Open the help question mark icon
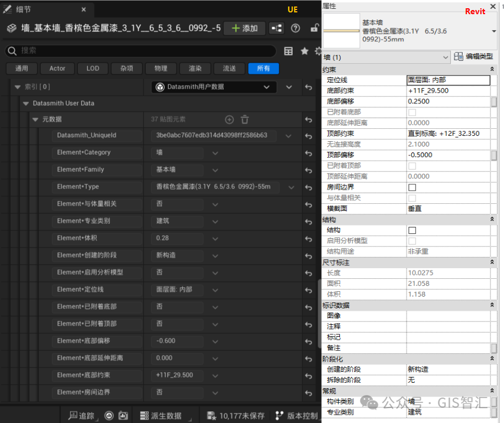504x423 pixels. pos(295,28)
